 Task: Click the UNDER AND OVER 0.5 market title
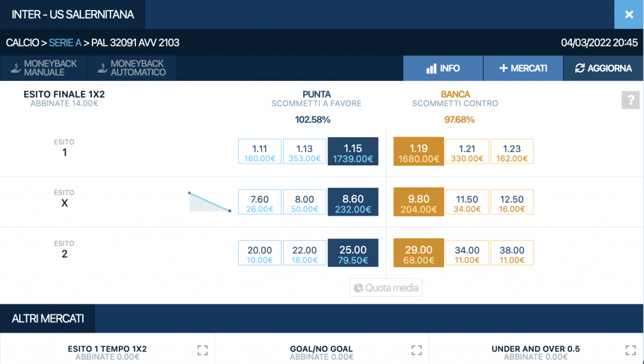(536, 349)
